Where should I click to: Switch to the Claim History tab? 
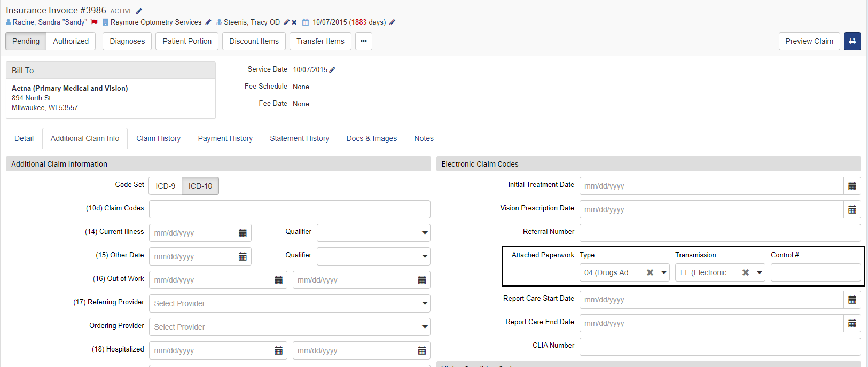(x=158, y=138)
